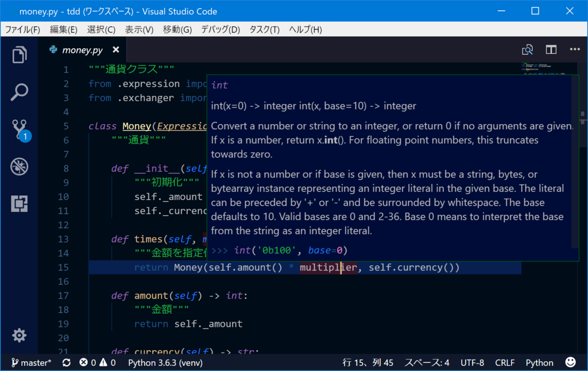Click the open changes editor icon

coord(527,49)
